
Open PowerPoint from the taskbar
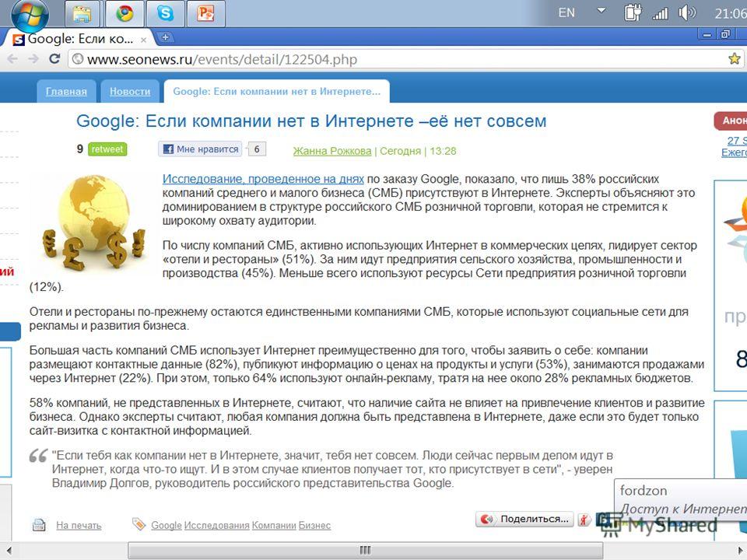(x=205, y=13)
